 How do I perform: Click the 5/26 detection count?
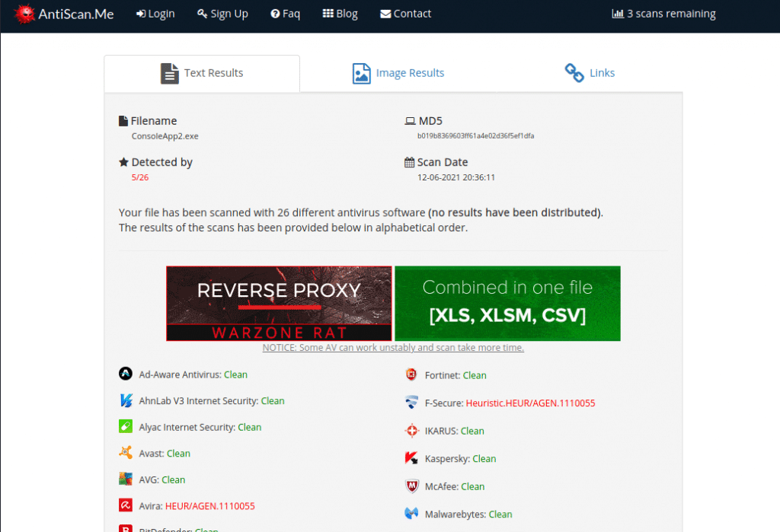pos(140,177)
